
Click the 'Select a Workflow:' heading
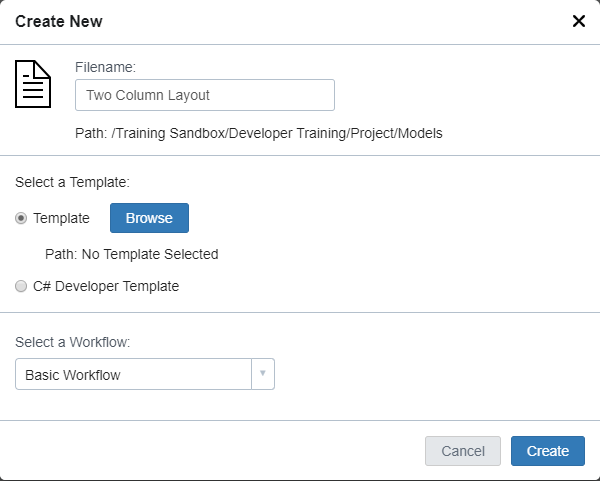(73, 342)
